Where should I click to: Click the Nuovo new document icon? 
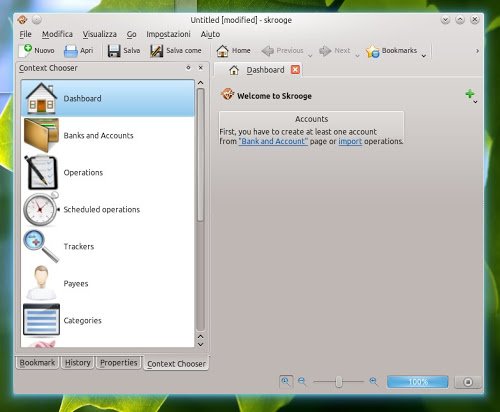(x=25, y=51)
